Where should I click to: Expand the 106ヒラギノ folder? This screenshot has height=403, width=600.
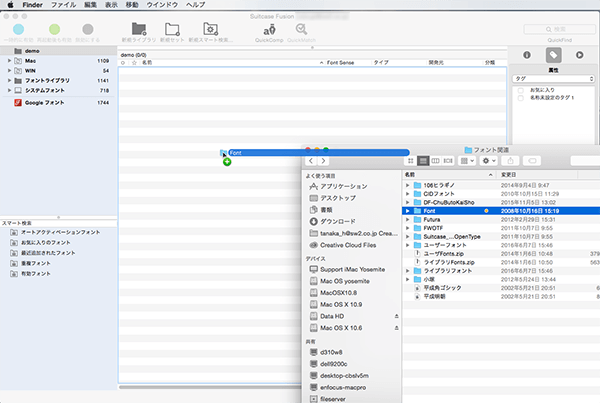click(x=408, y=185)
